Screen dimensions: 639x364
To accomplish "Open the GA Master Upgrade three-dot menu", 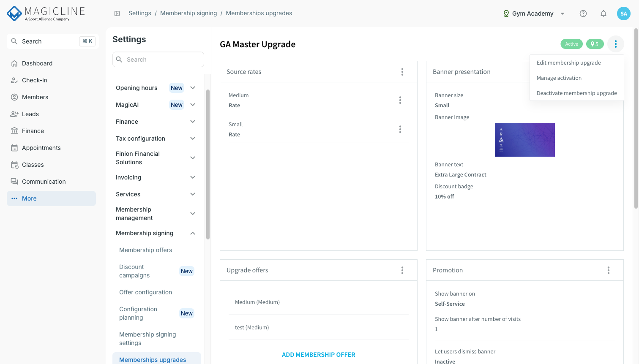I will pos(616,44).
